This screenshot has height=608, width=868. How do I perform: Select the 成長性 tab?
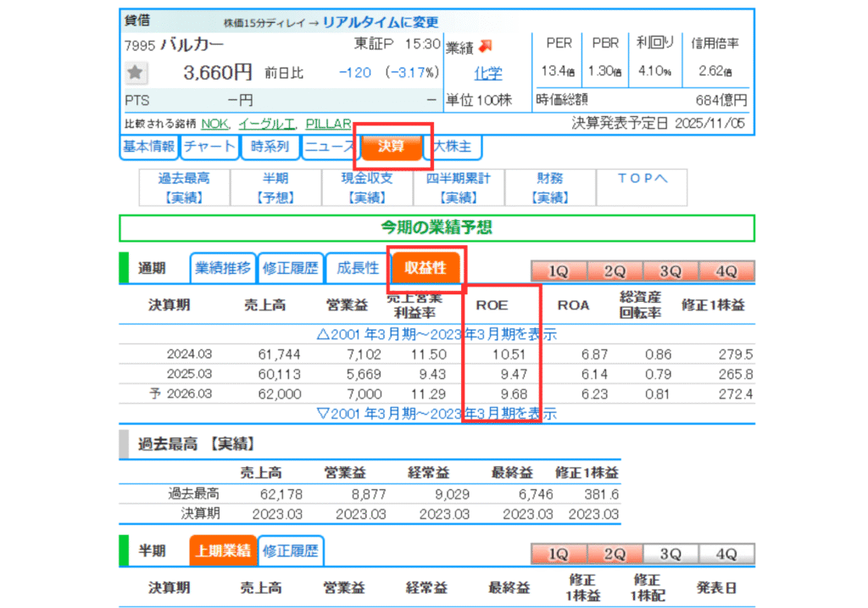[x=359, y=269]
